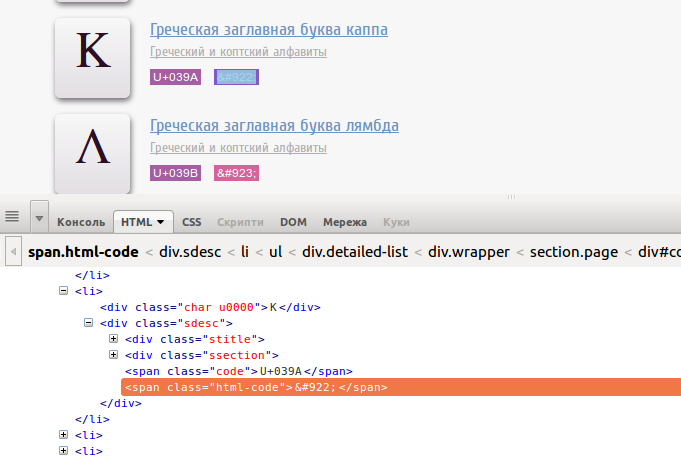The width and height of the screenshot is (681, 462).
Task: Select ul in the breadcrumb path
Action: pos(275,252)
